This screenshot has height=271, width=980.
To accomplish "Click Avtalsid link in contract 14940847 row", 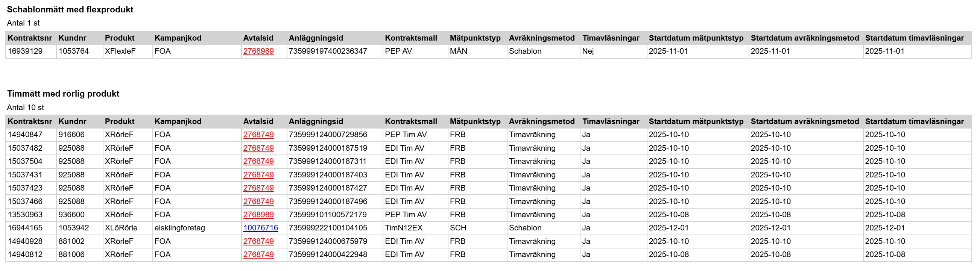I will pyautogui.click(x=258, y=135).
